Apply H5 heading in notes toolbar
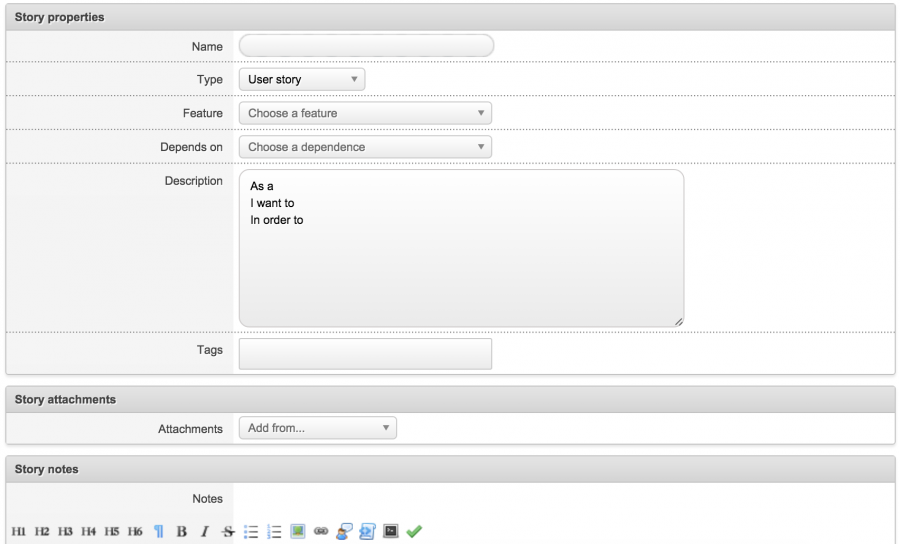Viewport: 900px width, 544px height. [x=111, y=531]
